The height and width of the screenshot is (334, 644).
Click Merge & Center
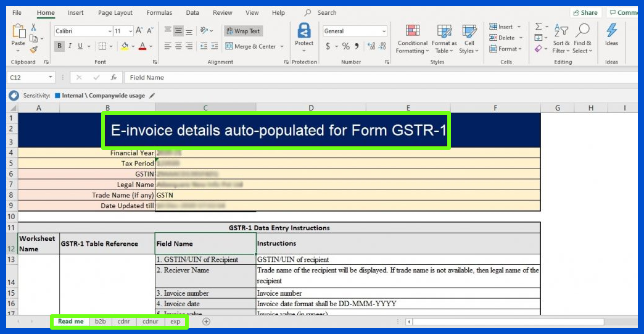[251, 46]
